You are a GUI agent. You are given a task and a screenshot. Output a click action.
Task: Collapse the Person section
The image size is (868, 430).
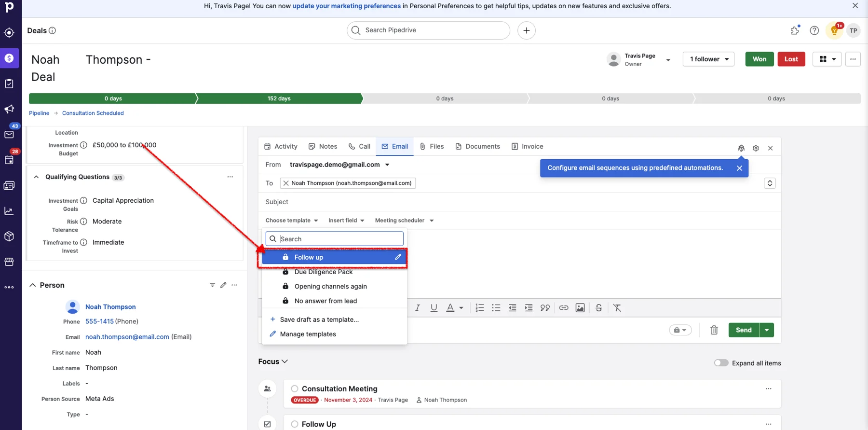coord(33,285)
